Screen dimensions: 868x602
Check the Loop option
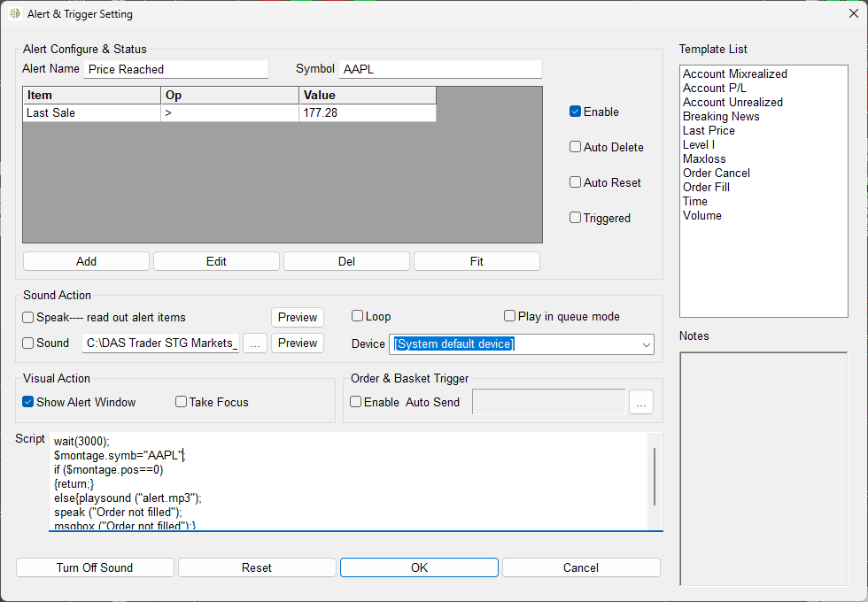(357, 317)
